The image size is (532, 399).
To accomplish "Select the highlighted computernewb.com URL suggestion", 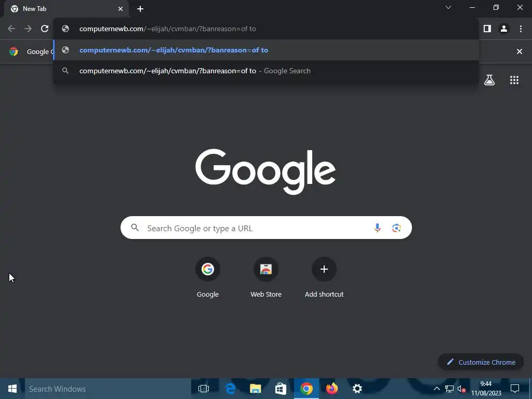I will coord(266,50).
